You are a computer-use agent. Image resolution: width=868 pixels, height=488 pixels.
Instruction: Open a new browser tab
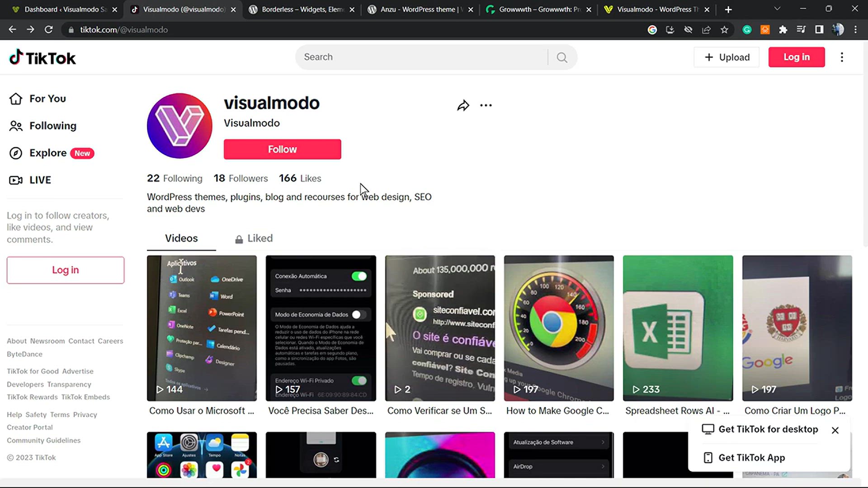[728, 9]
